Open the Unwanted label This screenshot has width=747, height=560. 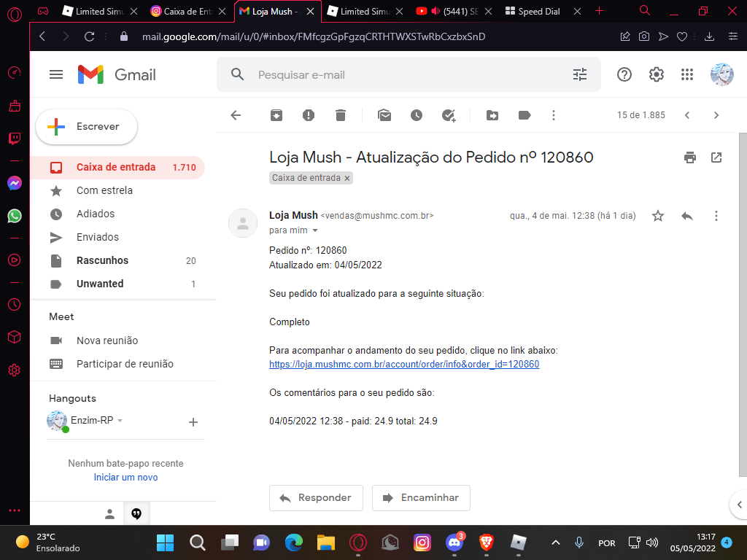pos(117,284)
